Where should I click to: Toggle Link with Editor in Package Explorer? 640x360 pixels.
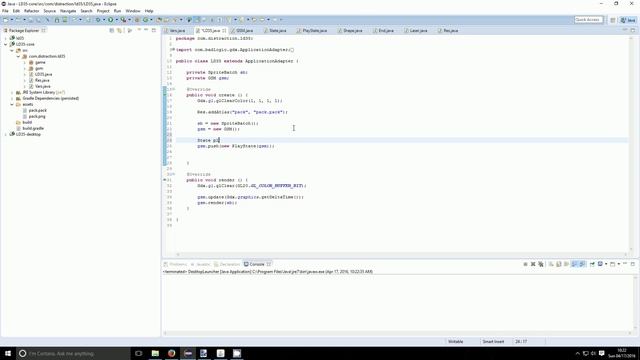point(119,30)
